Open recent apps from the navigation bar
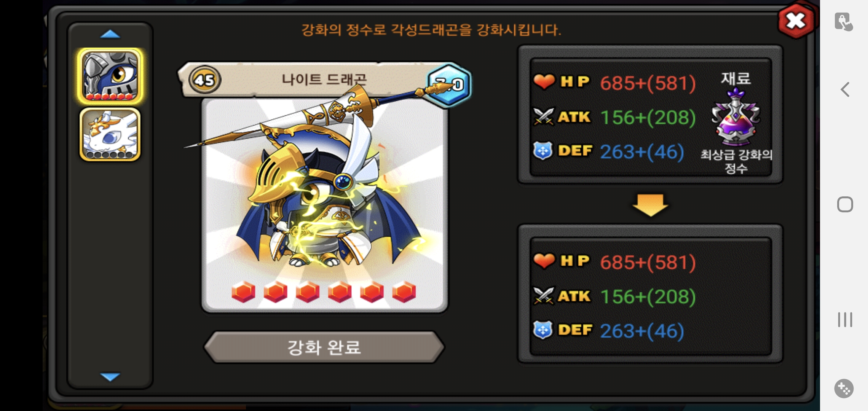This screenshot has width=868, height=411. click(845, 320)
